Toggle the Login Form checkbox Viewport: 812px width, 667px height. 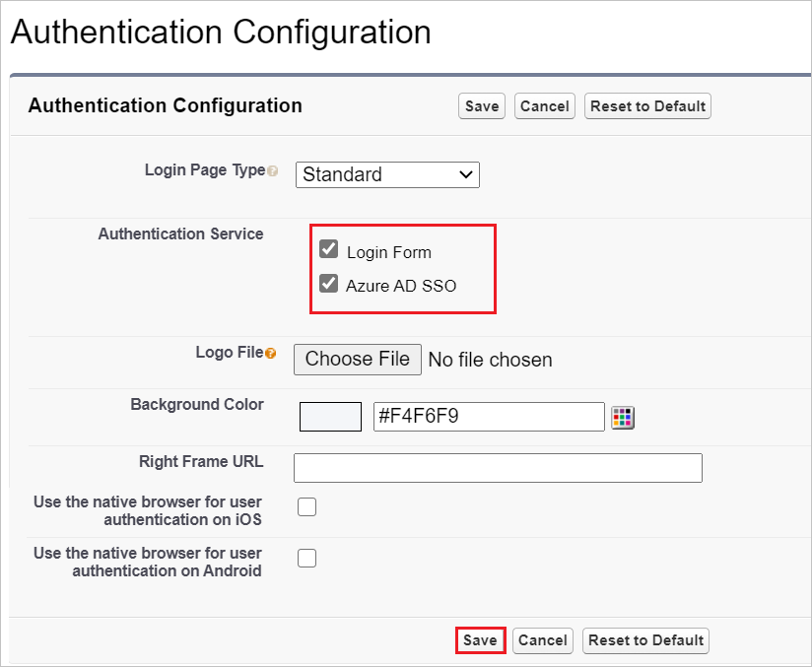329,249
